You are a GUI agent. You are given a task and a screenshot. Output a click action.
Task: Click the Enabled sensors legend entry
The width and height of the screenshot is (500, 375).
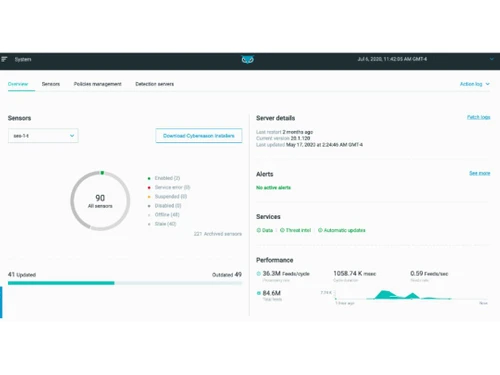[164, 178]
